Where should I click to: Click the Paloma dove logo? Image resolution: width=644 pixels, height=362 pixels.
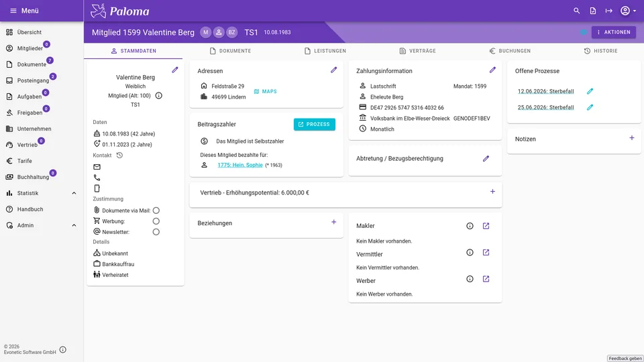click(x=98, y=11)
